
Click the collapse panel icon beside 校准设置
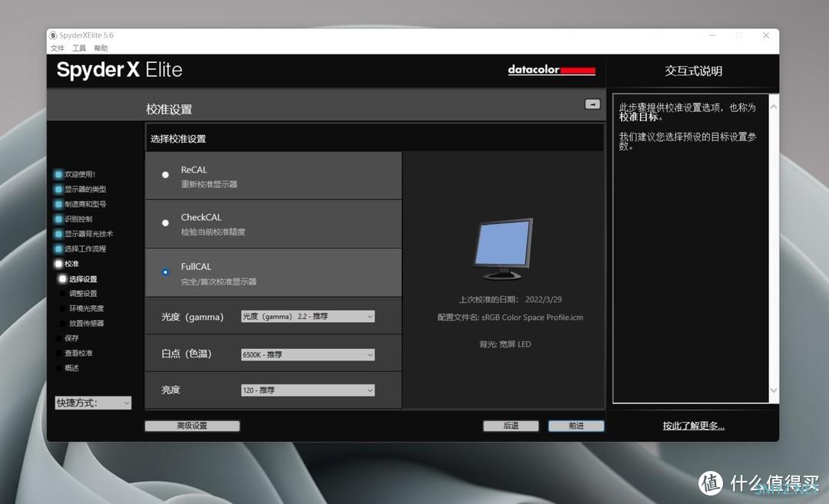click(593, 104)
